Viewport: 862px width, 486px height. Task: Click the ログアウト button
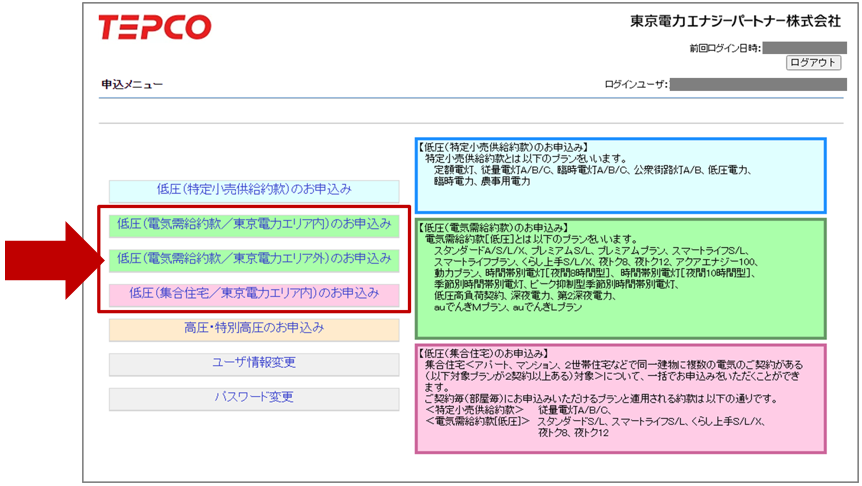[x=814, y=63]
